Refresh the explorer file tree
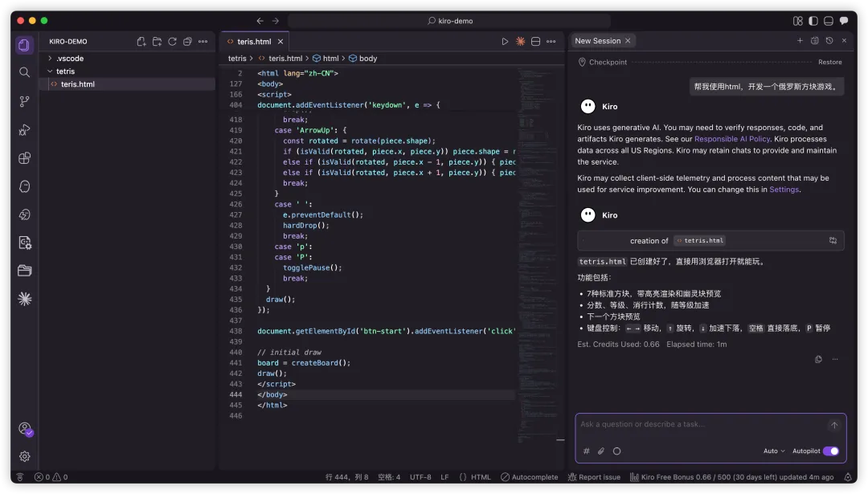 pos(172,42)
